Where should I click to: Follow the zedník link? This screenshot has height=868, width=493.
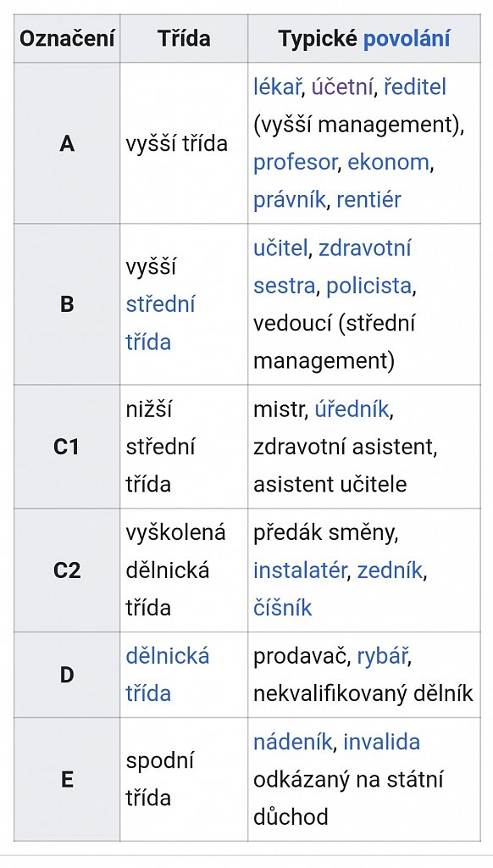[391, 570]
